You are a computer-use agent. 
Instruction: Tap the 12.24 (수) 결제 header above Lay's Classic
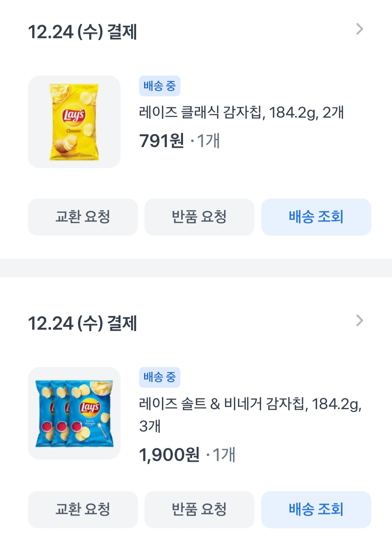(82, 32)
